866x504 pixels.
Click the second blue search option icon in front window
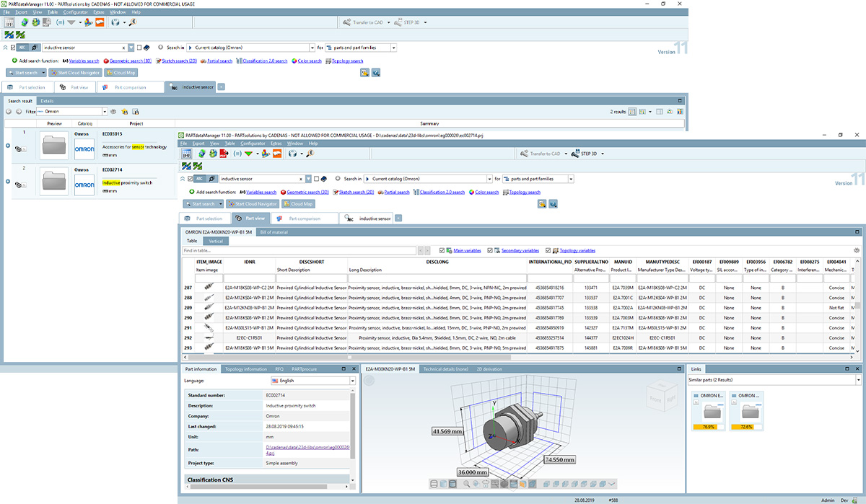pyautogui.click(x=552, y=204)
